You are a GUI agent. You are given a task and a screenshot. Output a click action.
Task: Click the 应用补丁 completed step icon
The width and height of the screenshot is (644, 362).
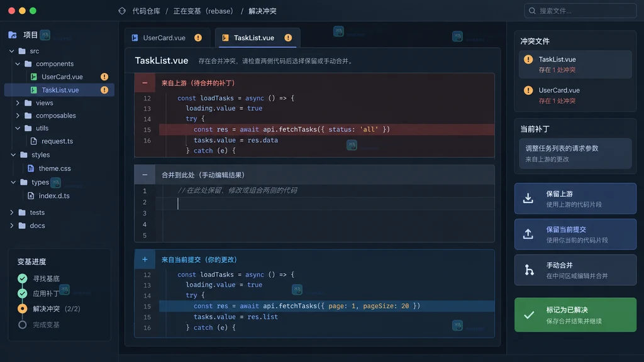[23, 293]
